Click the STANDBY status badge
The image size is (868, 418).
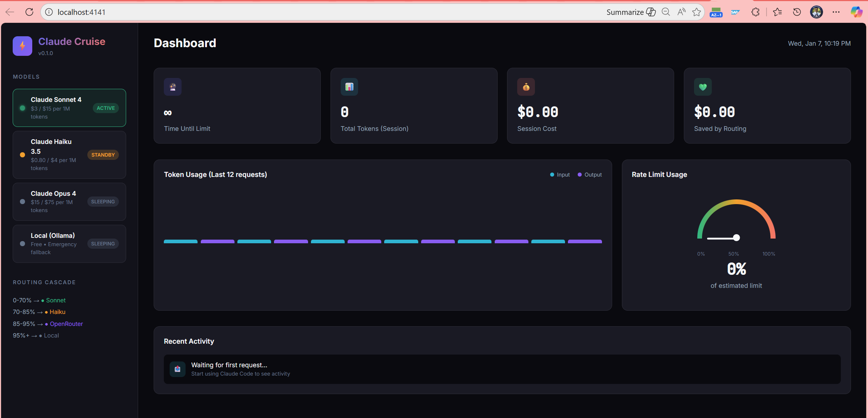[x=103, y=155]
